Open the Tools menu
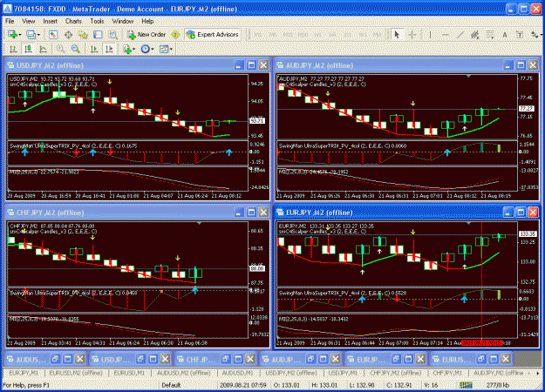This screenshot has height=392, width=545. [x=97, y=21]
